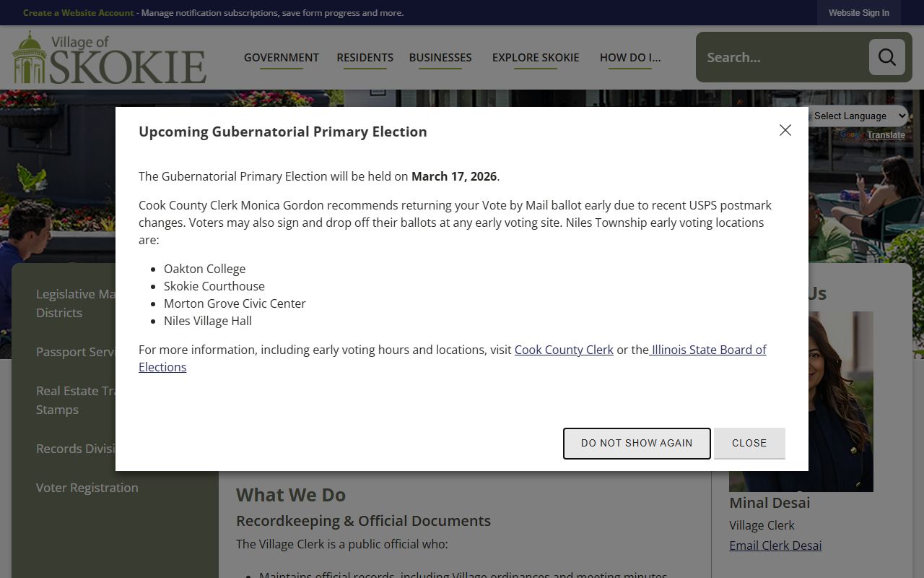Open the Google Translate link
Screen dimensions: 924x578
click(x=886, y=135)
